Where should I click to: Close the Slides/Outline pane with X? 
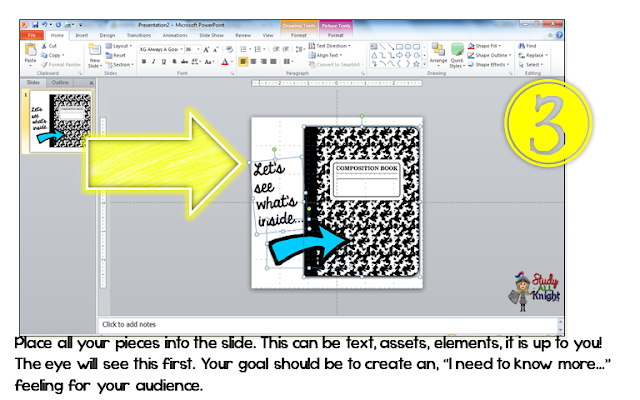coord(91,83)
